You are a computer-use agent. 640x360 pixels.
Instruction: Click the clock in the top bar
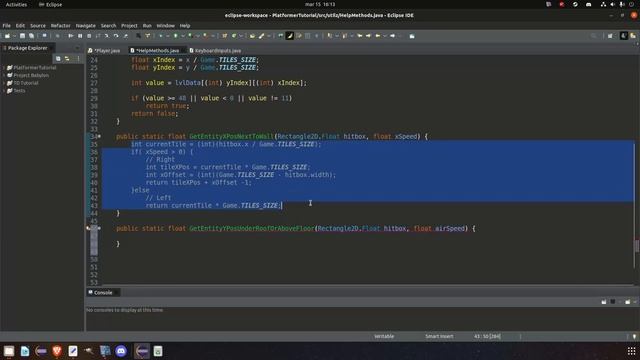320,4
